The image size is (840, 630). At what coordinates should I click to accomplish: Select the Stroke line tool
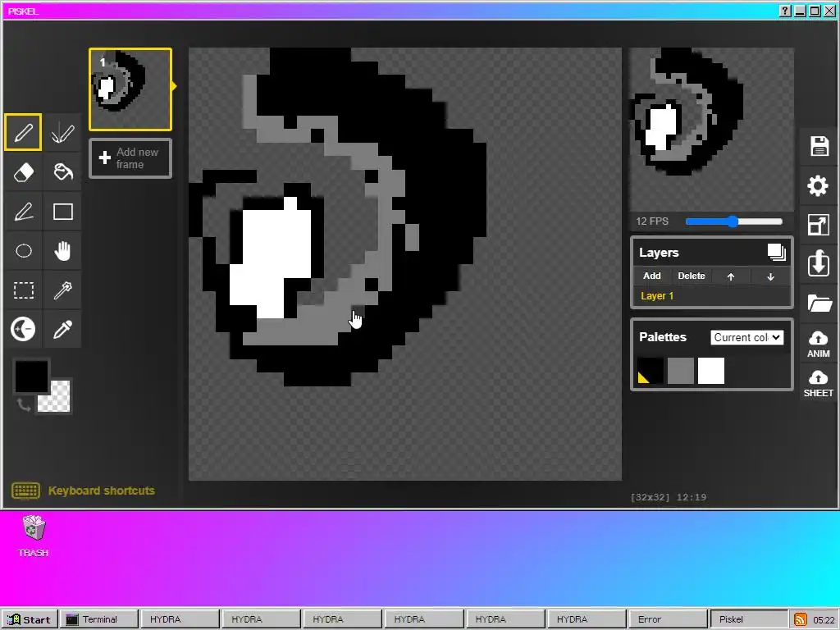click(23, 212)
